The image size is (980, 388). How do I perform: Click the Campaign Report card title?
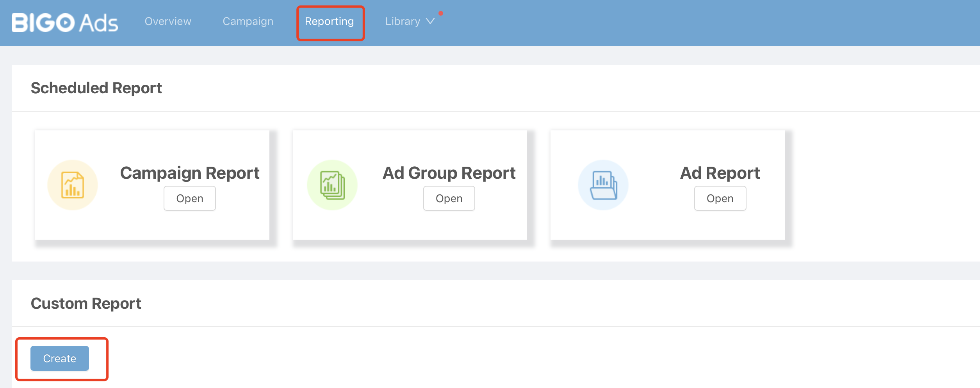coord(190,173)
